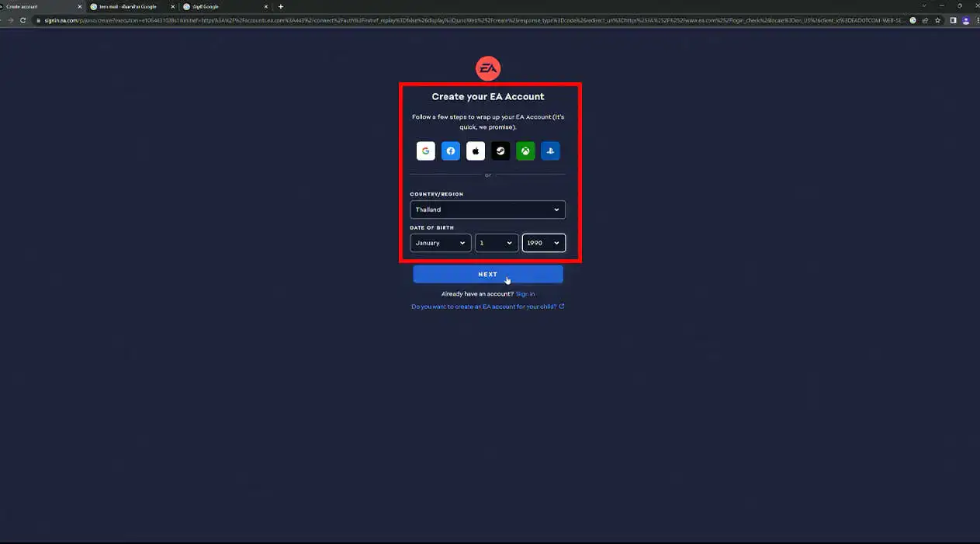Go forward in browser history
Image resolution: width=980 pixels, height=544 pixels.
tap(11, 20)
